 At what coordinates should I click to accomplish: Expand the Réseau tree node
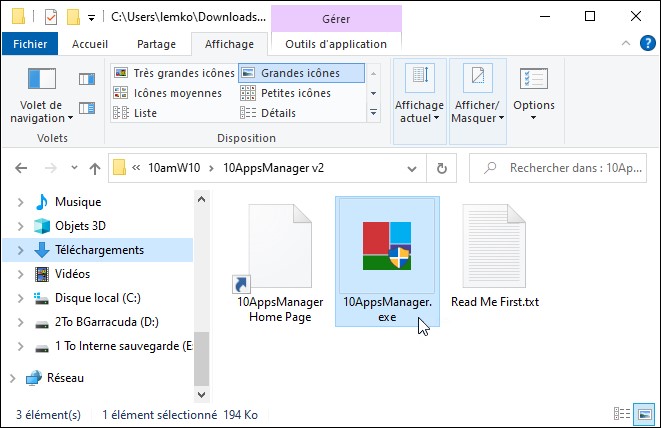pos(11,378)
